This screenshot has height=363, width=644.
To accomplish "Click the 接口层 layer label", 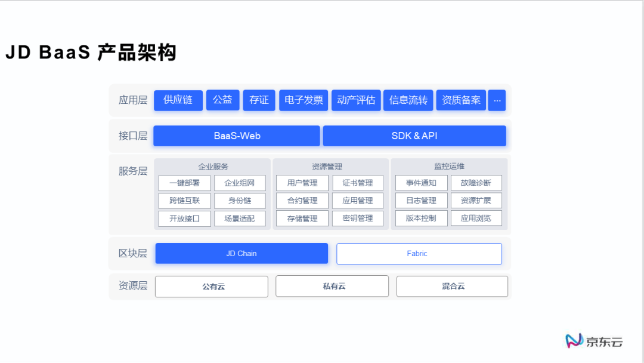I will click(x=132, y=136).
